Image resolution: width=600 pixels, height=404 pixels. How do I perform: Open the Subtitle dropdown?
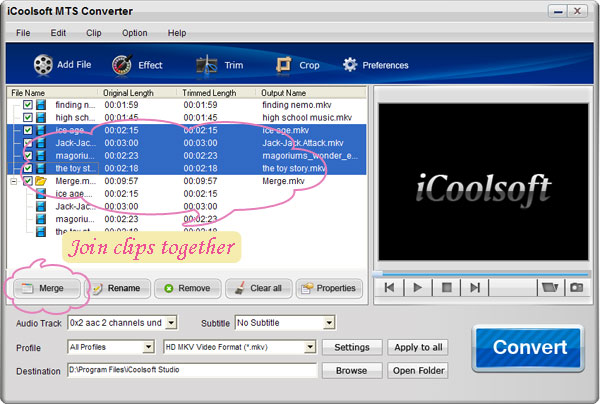329,323
